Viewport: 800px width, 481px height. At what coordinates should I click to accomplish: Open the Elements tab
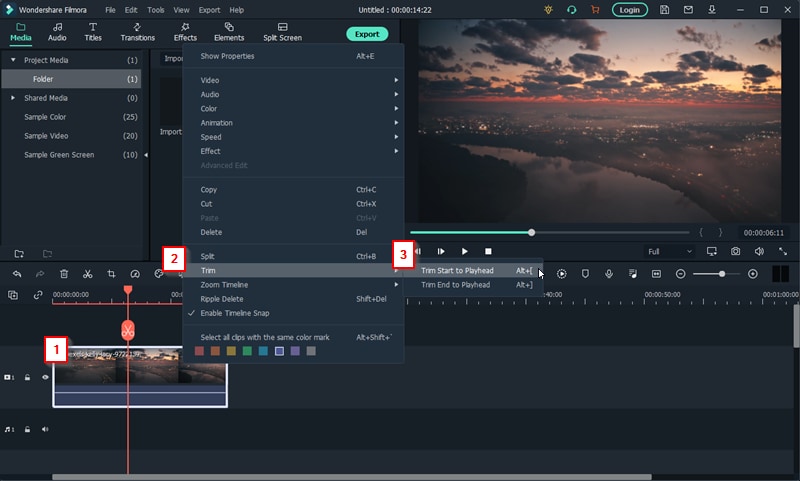[x=229, y=32]
